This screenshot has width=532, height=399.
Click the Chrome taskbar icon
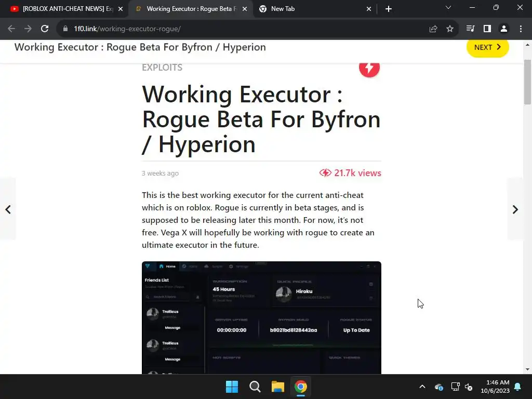point(301,387)
